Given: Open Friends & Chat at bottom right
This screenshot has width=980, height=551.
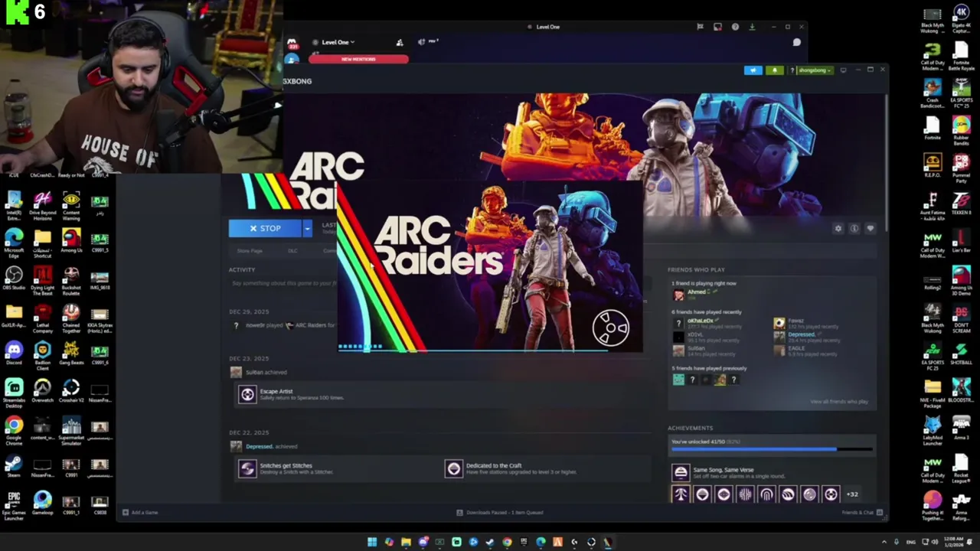Looking at the screenshot, I should click(x=862, y=513).
